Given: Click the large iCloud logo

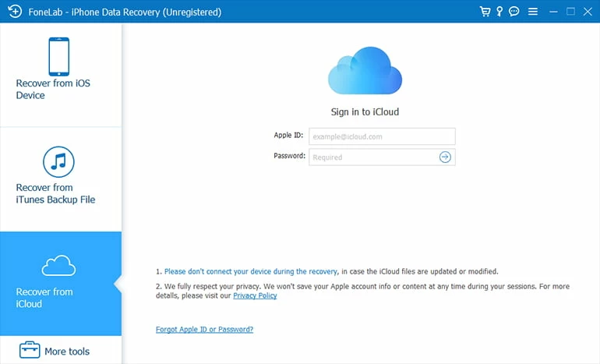Looking at the screenshot, I should click(365, 70).
